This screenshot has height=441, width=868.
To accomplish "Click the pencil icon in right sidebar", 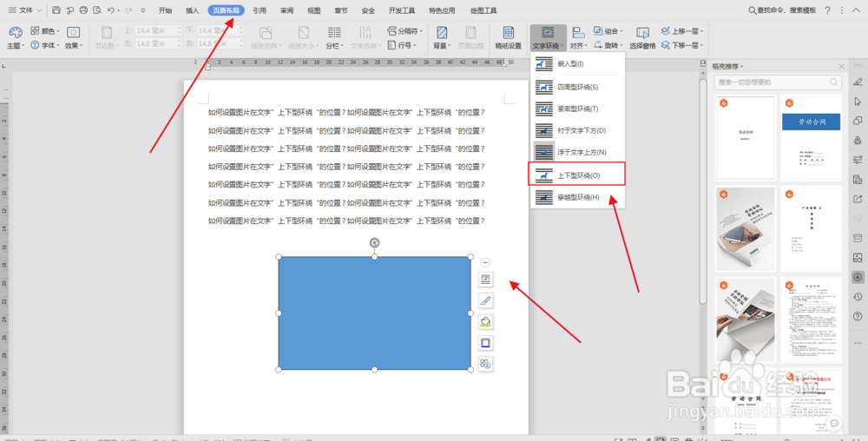I will point(858,82).
